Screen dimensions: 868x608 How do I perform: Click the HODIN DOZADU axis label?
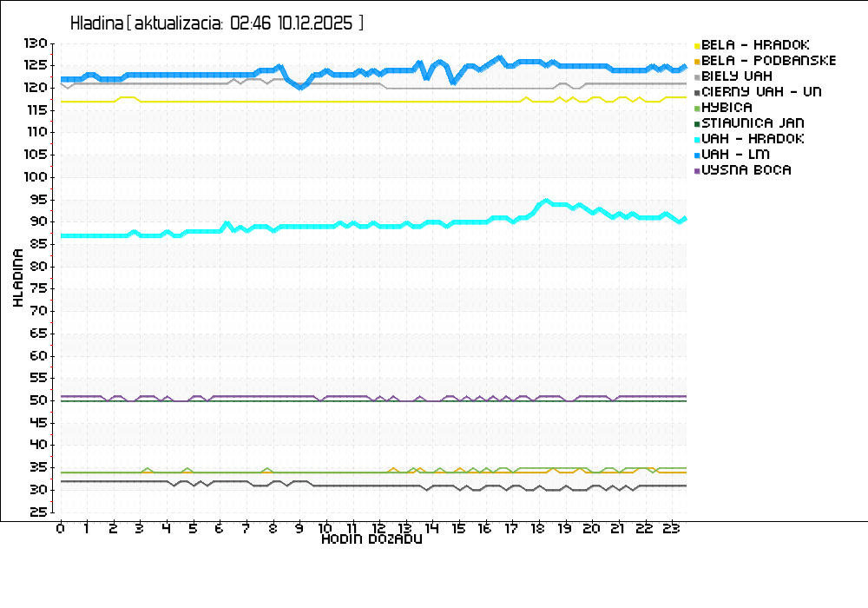pos(372,539)
